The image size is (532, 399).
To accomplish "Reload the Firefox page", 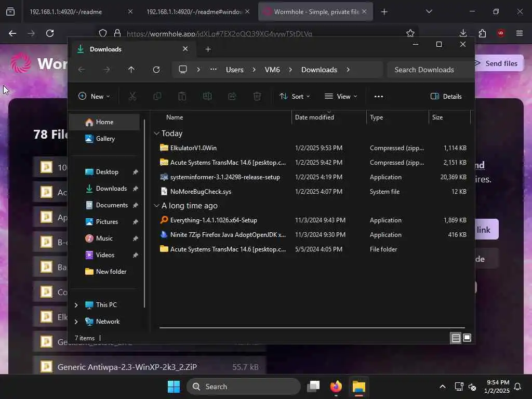I will (50, 33).
